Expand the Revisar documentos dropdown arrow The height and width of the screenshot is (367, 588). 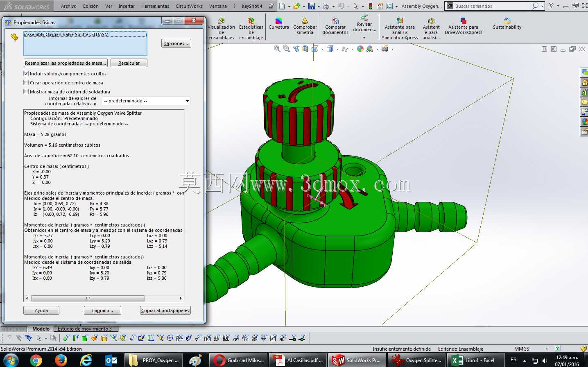click(x=364, y=38)
